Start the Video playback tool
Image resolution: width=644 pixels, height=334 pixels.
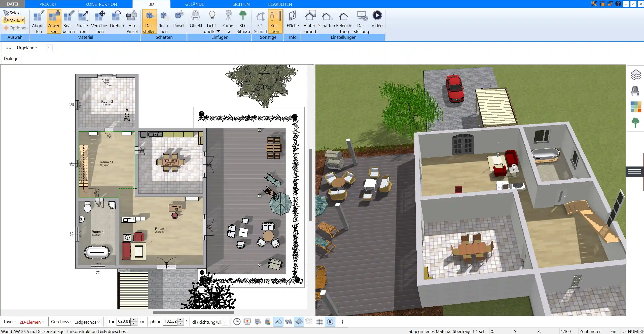click(377, 19)
